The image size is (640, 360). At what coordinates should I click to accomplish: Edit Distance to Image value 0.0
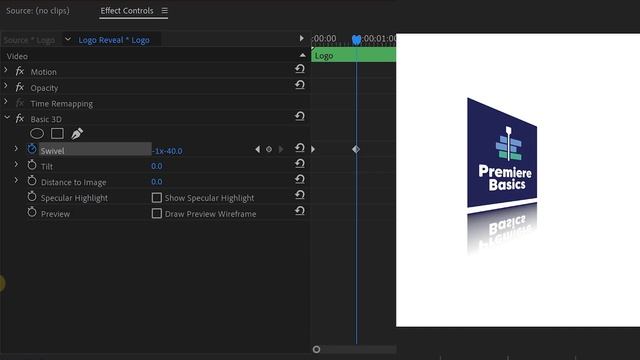157,182
